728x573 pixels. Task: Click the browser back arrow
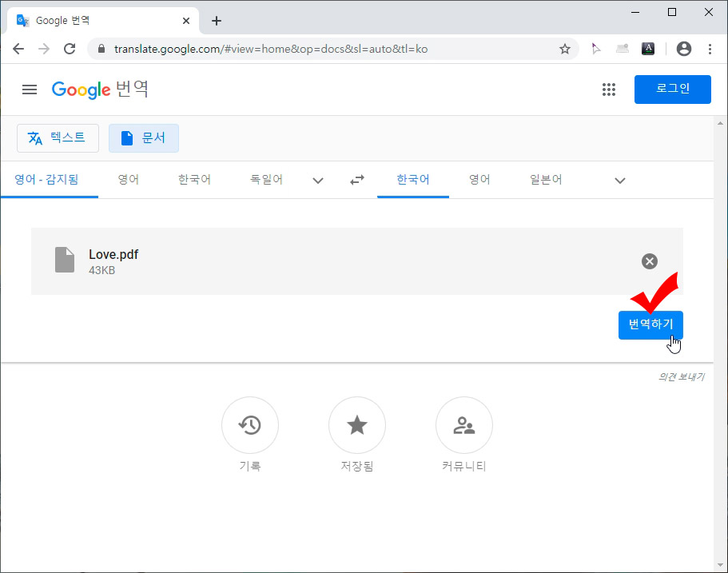(18, 49)
